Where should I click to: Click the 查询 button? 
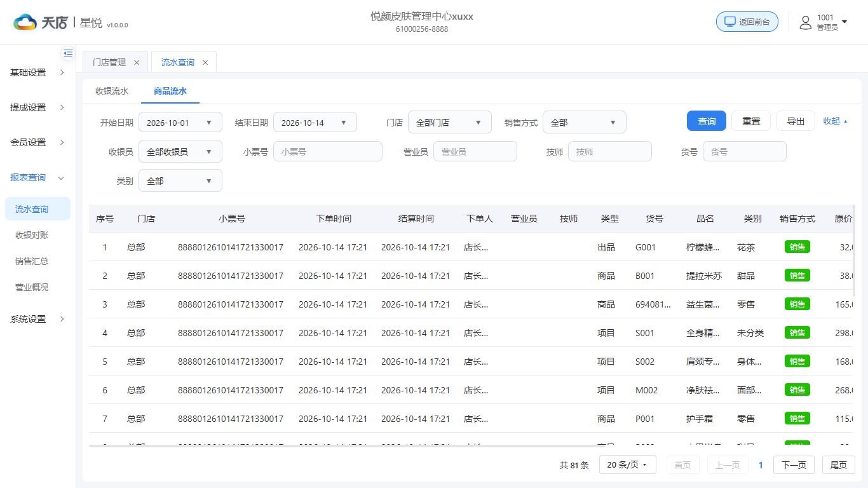pyautogui.click(x=707, y=121)
